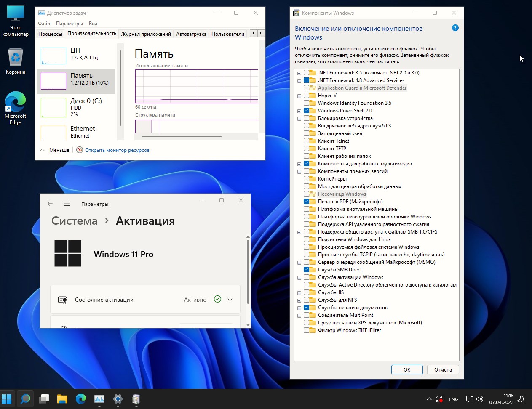This screenshot has width=532, height=409.
Task: Open the Windows Start menu
Action: (7, 399)
